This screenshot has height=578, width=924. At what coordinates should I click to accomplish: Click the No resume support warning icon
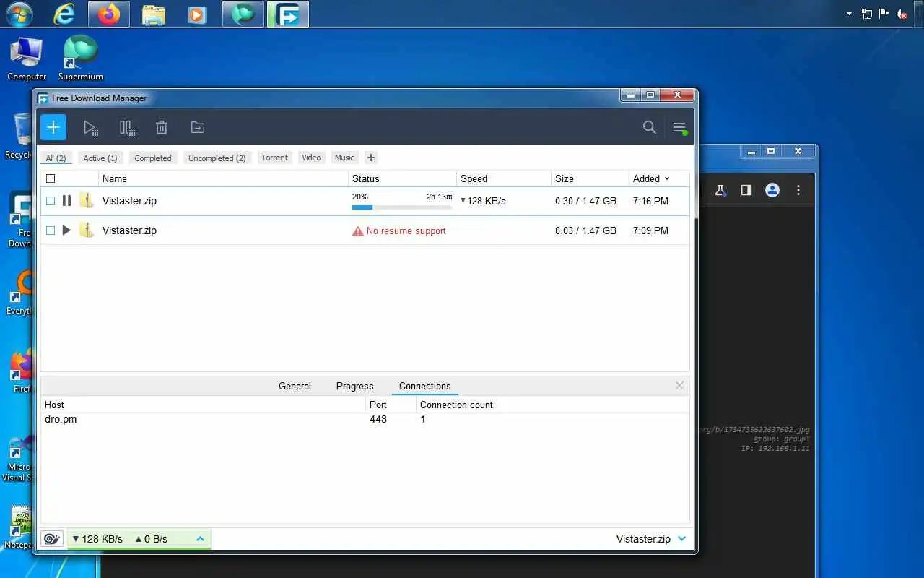358,231
